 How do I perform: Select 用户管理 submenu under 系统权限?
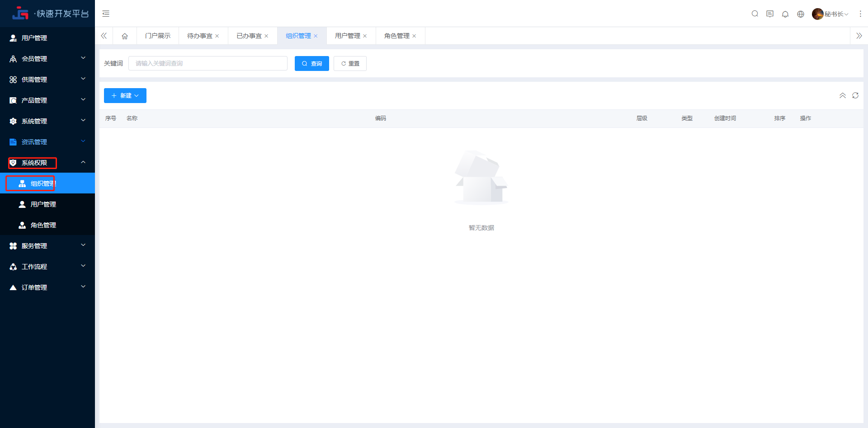47,204
